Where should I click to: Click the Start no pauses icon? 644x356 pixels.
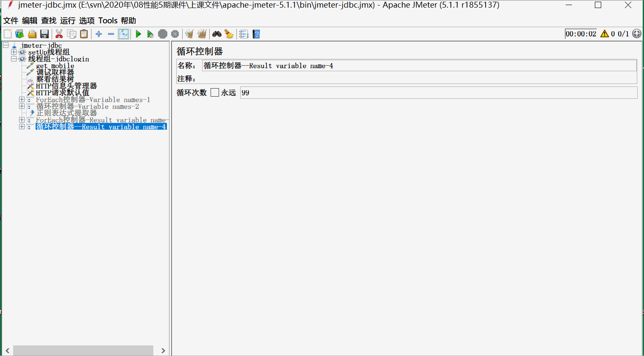coord(150,34)
